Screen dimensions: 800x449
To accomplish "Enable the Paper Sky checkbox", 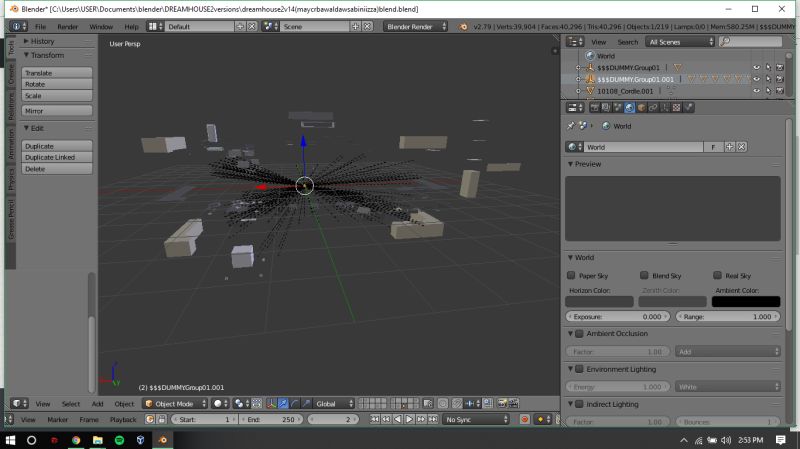I will (571, 276).
